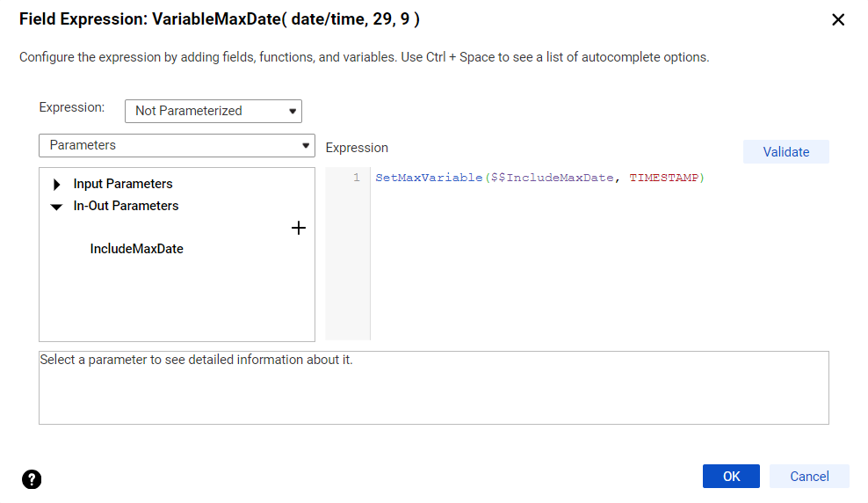
Task: Click the Input Parameters label
Action: pos(123,184)
